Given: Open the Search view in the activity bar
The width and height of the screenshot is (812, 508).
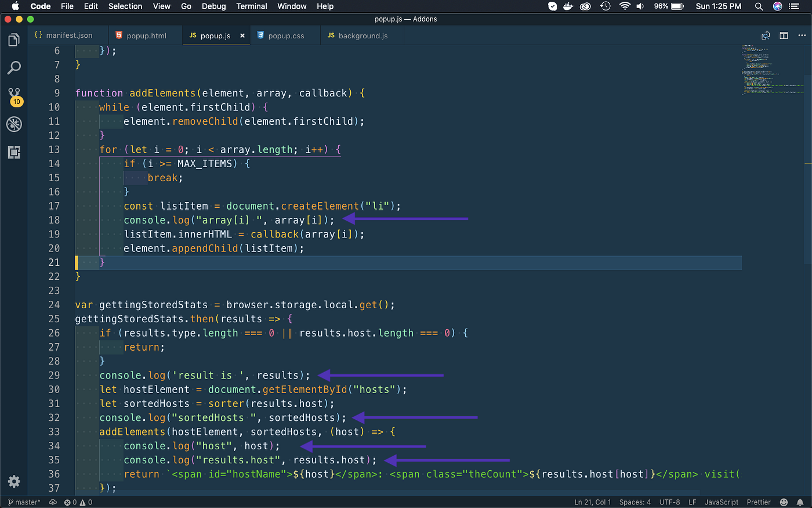Looking at the screenshot, I should point(14,68).
